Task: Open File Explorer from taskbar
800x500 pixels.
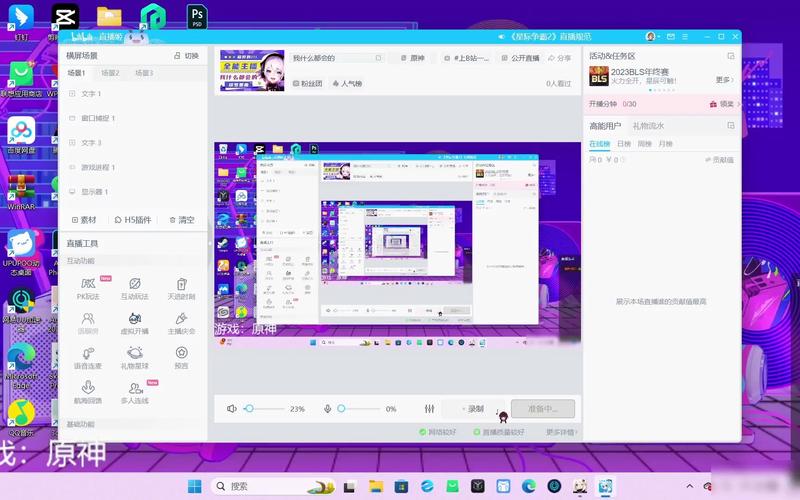Action: (x=376, y=486)
